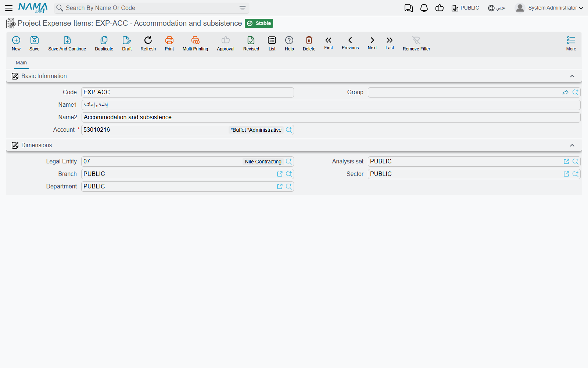The width and height of the screenshot is (588, 368).
Task: Open Sector record link
Action: pyautogui.click(x=566, y=174)
